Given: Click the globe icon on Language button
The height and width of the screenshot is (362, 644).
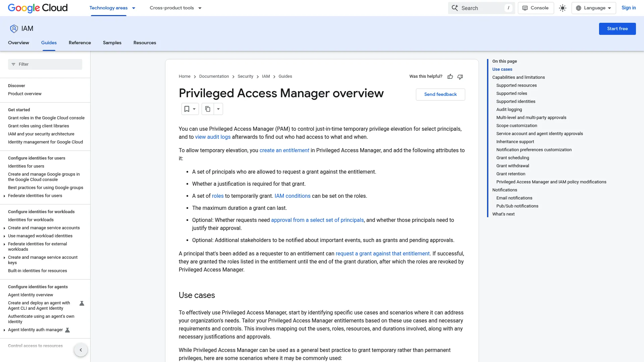Looking at the screenshot, I should tap(579, 8).
